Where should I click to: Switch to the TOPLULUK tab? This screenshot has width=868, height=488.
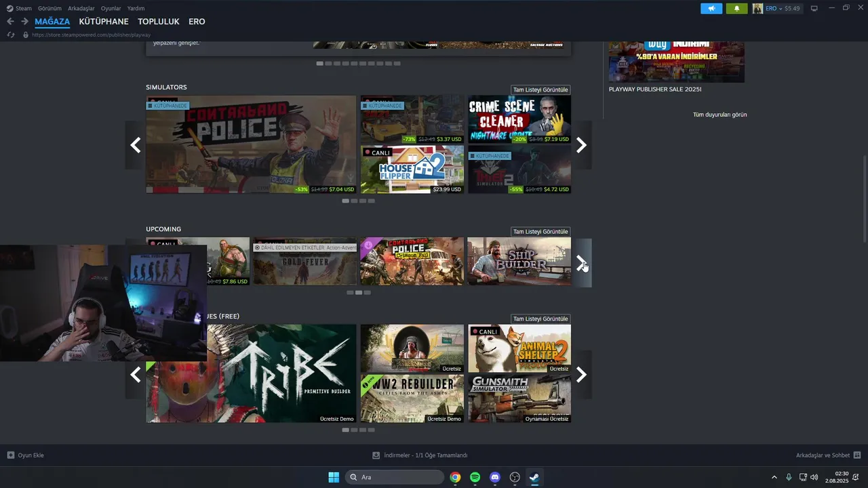pyautogui.click(x=159, y=22)
